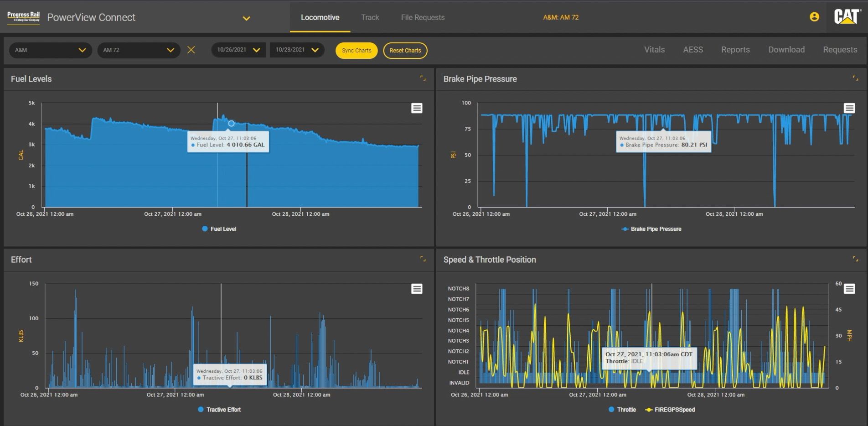This screenshot has width=868, height=426.
Task: Clear the locomotive selection with X icon
Action: click(191, 50)
